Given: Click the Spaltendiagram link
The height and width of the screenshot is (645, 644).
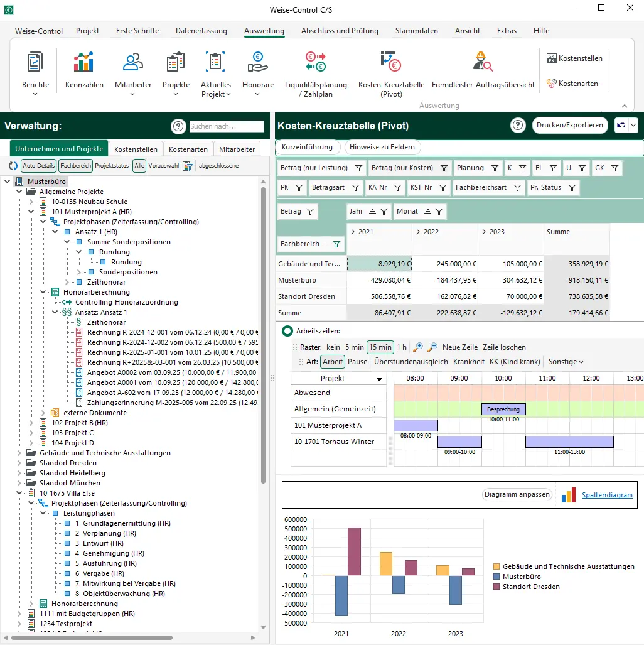Looking at the screenshot, I should [607, 495].
